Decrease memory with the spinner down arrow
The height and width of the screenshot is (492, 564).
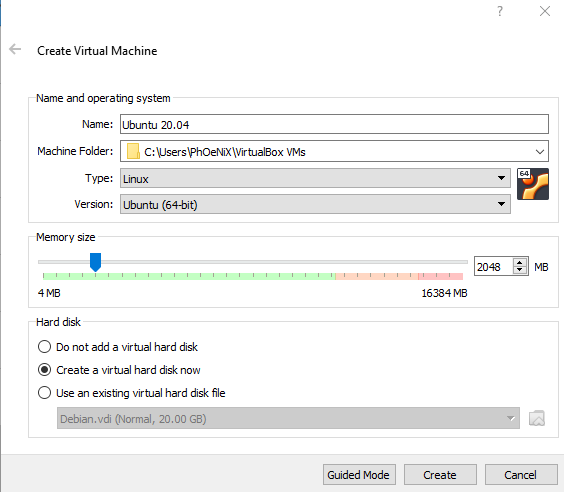[x=519, y=270]
